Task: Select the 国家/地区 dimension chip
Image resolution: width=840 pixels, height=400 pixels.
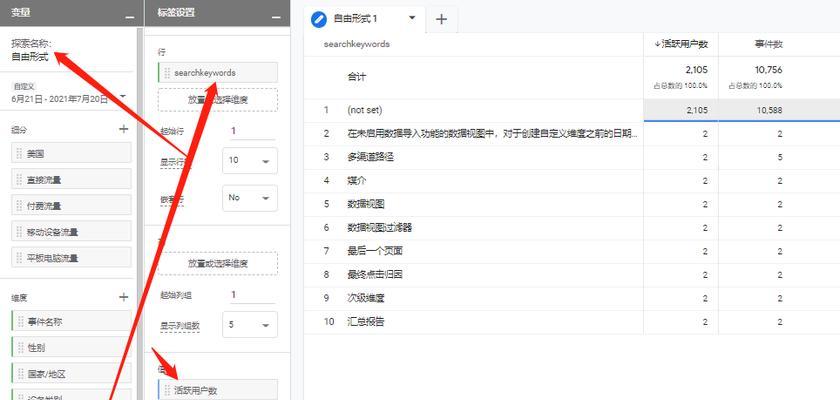Action: tap(71, 374)
